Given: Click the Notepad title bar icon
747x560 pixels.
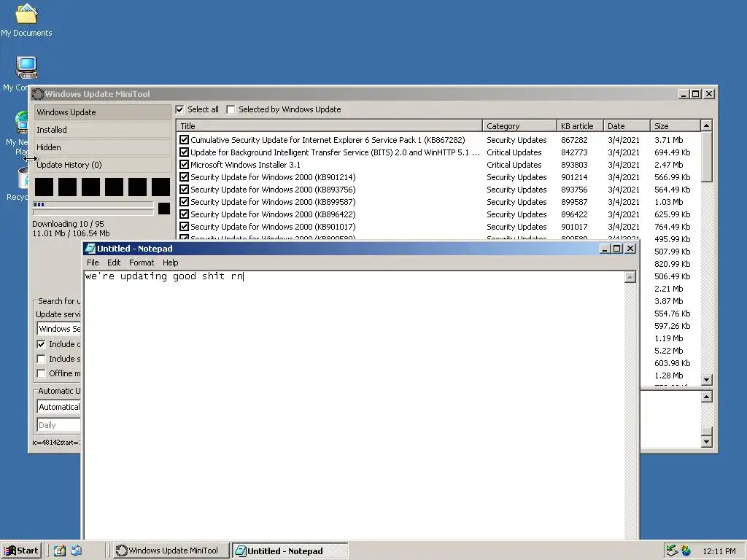Looking at the screenshot, I should click(90, 249).
